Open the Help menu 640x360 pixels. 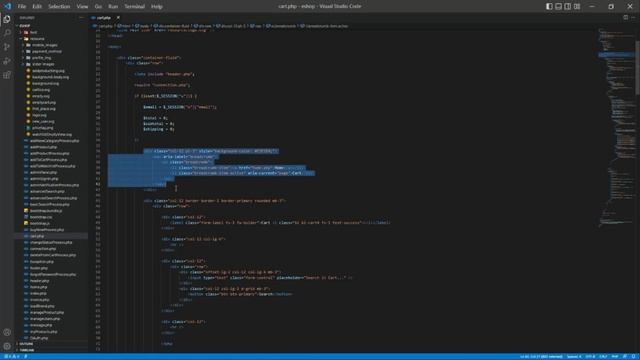click(157, 7)
